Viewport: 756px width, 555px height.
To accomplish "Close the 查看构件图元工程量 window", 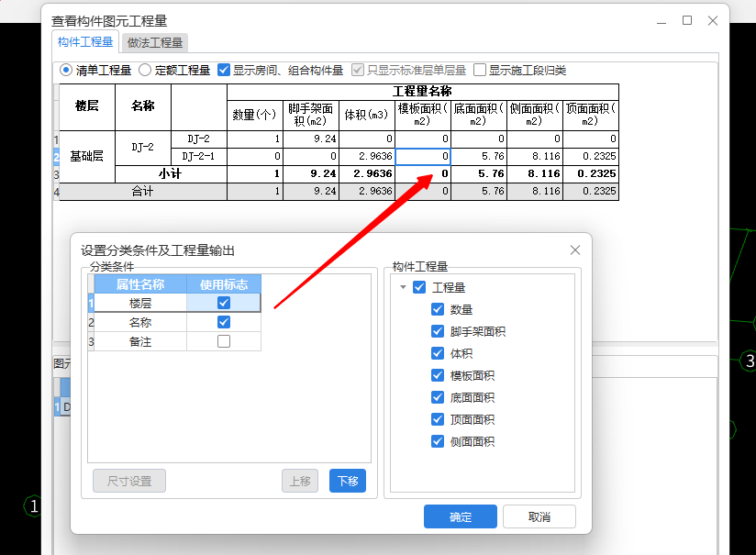I will click(x=713, y=21).
